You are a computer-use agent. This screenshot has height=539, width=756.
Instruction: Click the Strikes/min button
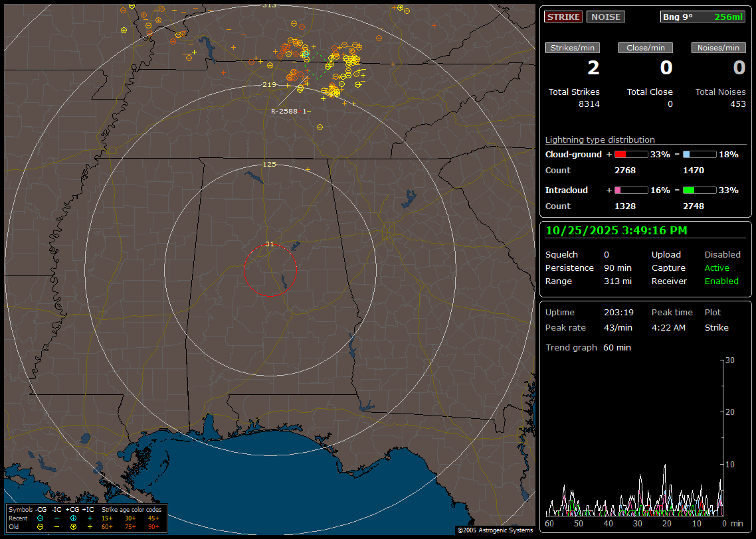(x=573, y=48)
